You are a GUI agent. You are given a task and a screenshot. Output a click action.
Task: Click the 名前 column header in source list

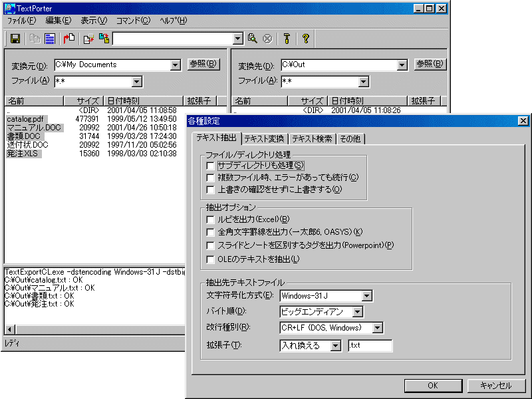35,101
